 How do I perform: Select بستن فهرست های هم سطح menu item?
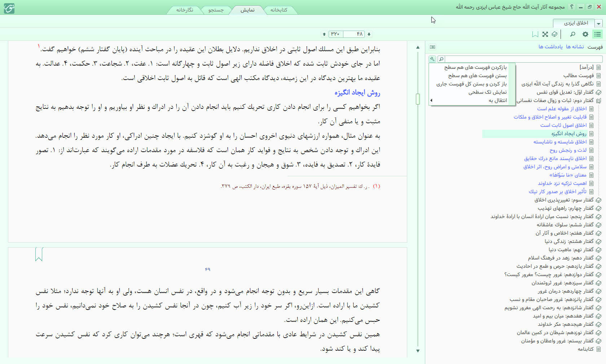[x=477, y=76]
